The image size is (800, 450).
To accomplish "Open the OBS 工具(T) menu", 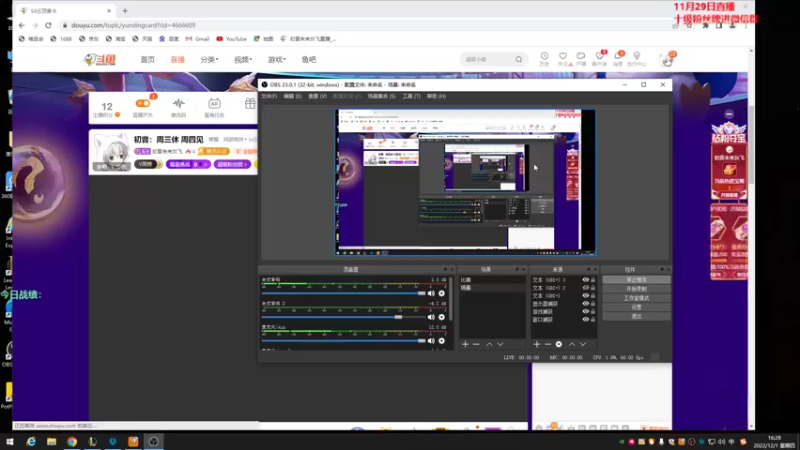I will 411,96.
